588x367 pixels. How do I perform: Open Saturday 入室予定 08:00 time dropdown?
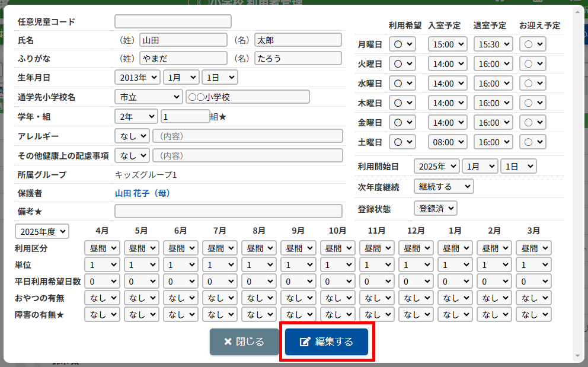(x=448, y=142)
